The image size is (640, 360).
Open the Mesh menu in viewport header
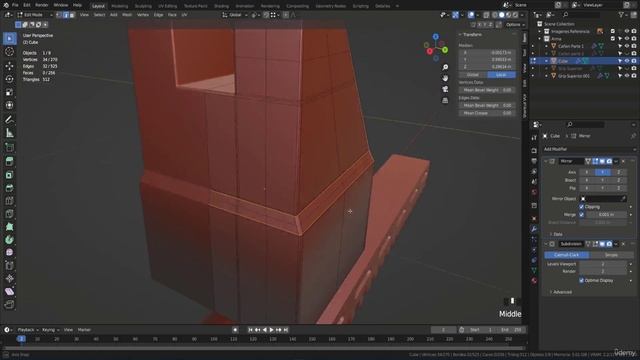pyautogui.click(x=127, y=15)
